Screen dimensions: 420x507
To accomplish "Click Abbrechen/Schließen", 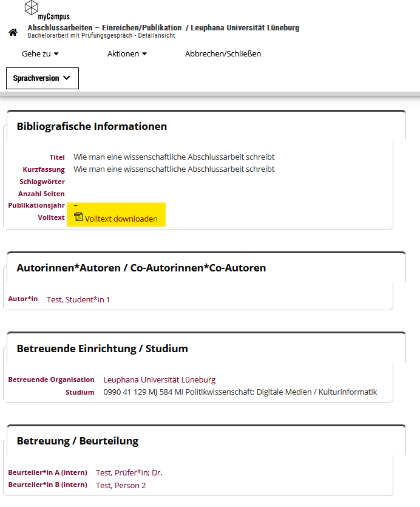I will pyautogui.click(x=223, y=53).
